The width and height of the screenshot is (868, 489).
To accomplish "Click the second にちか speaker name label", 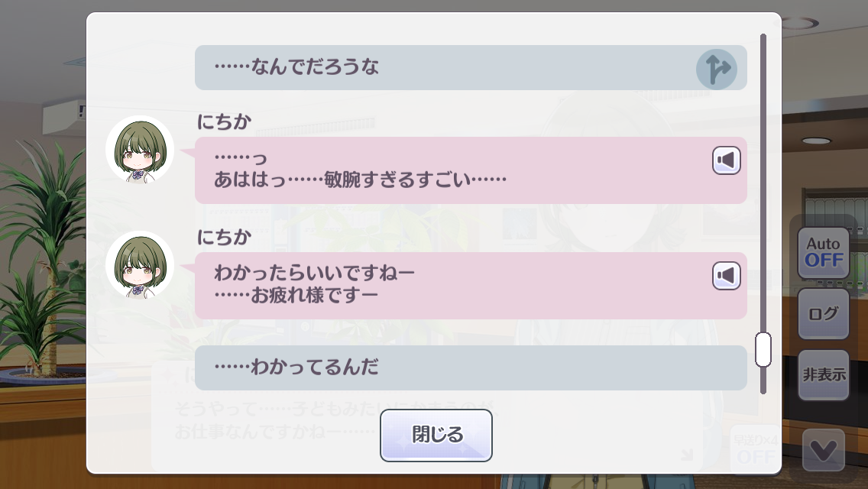I will click(224, 238).
